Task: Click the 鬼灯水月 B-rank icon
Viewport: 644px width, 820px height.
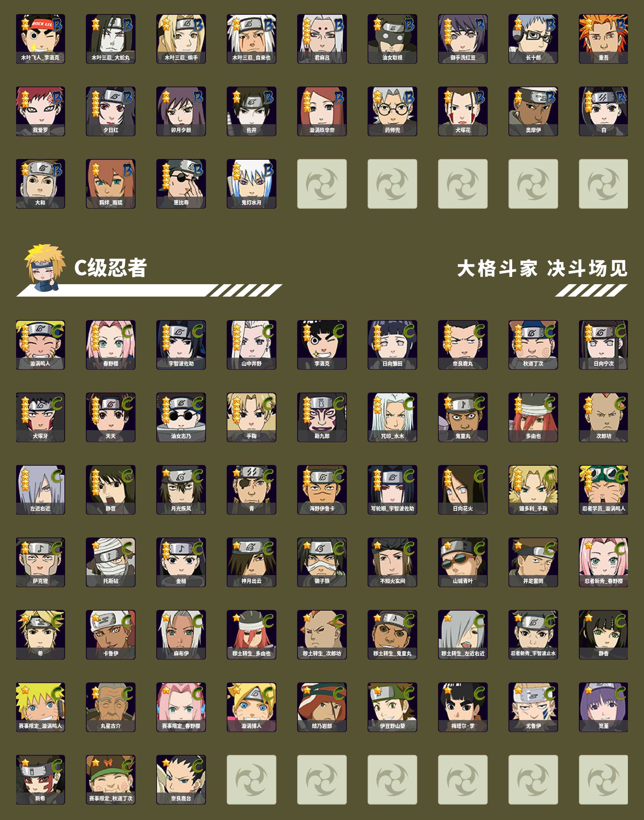Action: pos(252,184)
